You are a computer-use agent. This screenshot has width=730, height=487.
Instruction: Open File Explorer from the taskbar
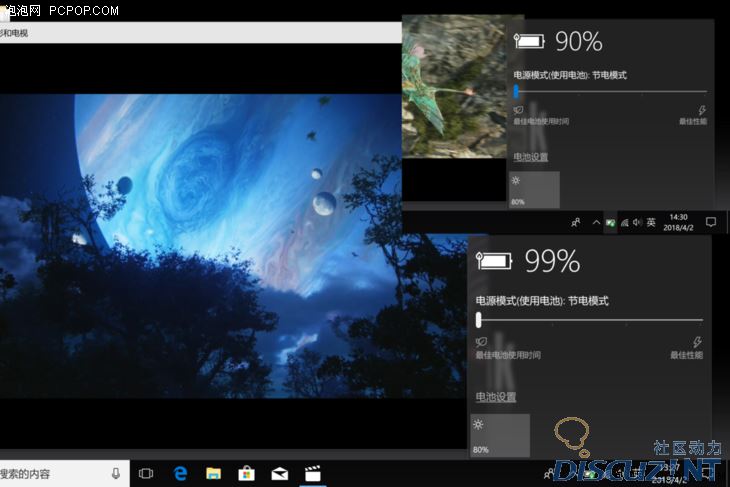213,473
